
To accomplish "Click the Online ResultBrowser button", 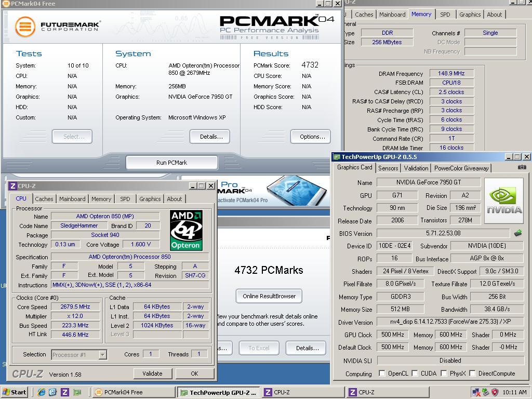I will pos(269,296).
